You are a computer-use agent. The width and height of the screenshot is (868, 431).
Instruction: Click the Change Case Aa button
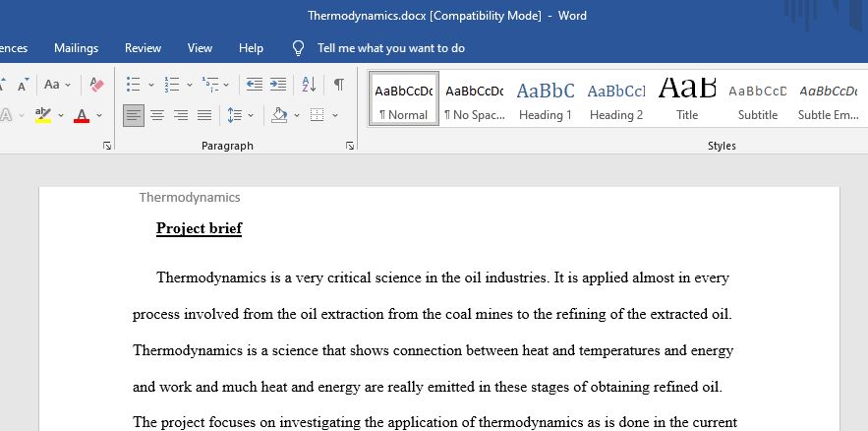tap(52, 85)
